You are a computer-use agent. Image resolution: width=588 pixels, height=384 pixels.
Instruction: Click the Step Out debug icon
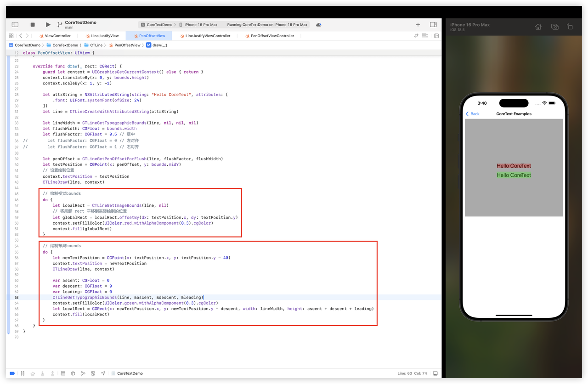coord(53,373)
